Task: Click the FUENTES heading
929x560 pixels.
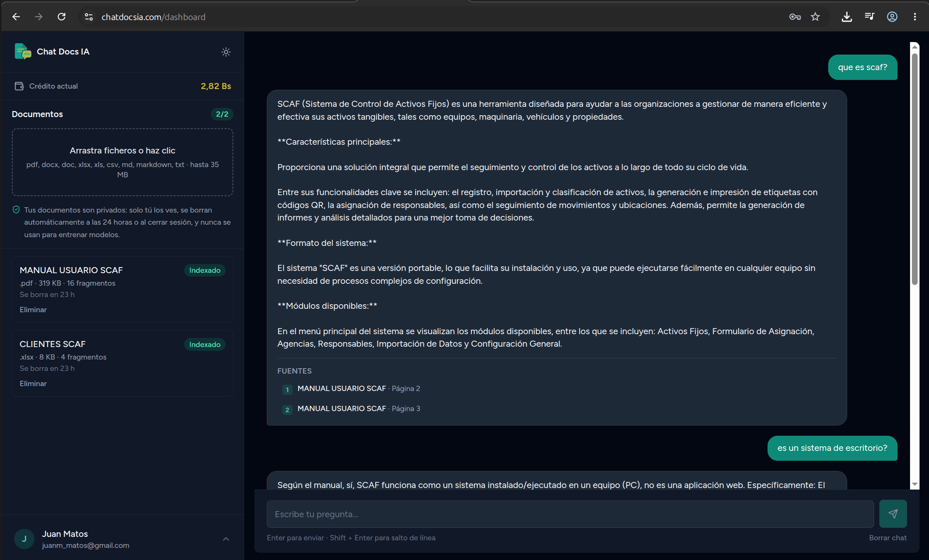Action: (x=295, y=371)
